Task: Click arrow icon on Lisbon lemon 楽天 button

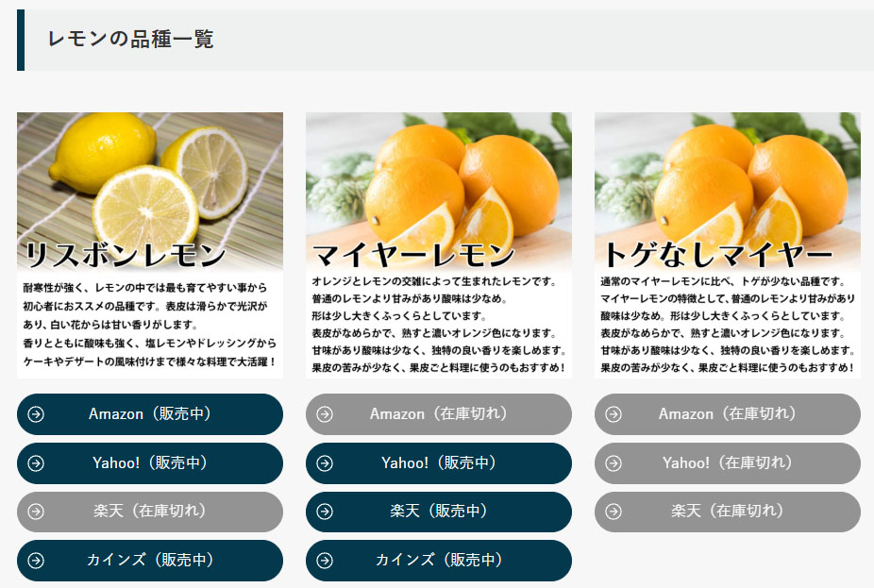Action: [36, 512]
